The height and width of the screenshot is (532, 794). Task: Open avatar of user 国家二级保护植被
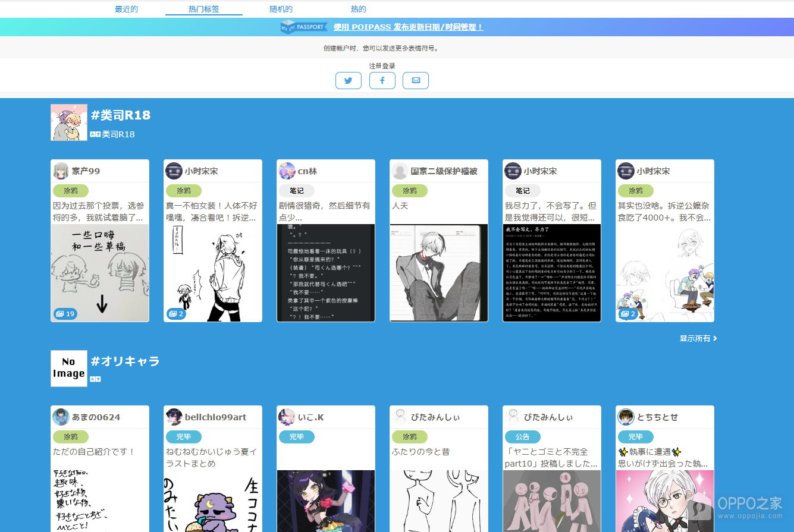click(x=400, y=171)
